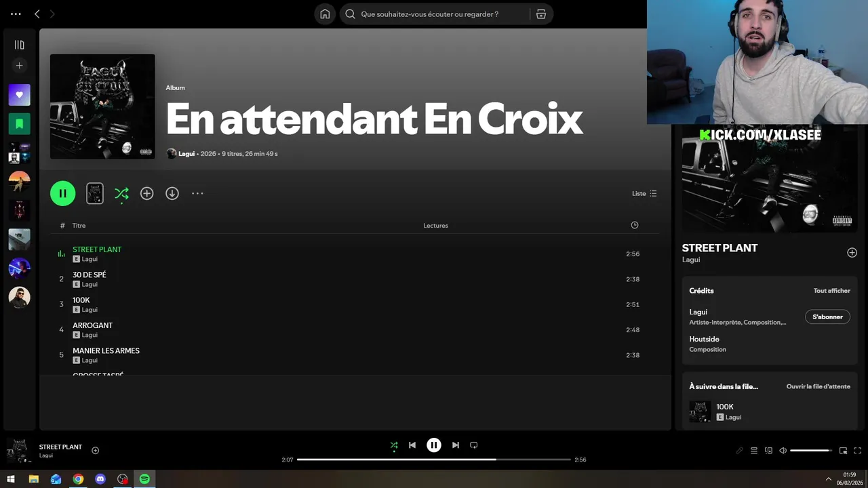Open taskbar clock and date
The height and width of the screenshot is (488, 868).
(850, 479)
